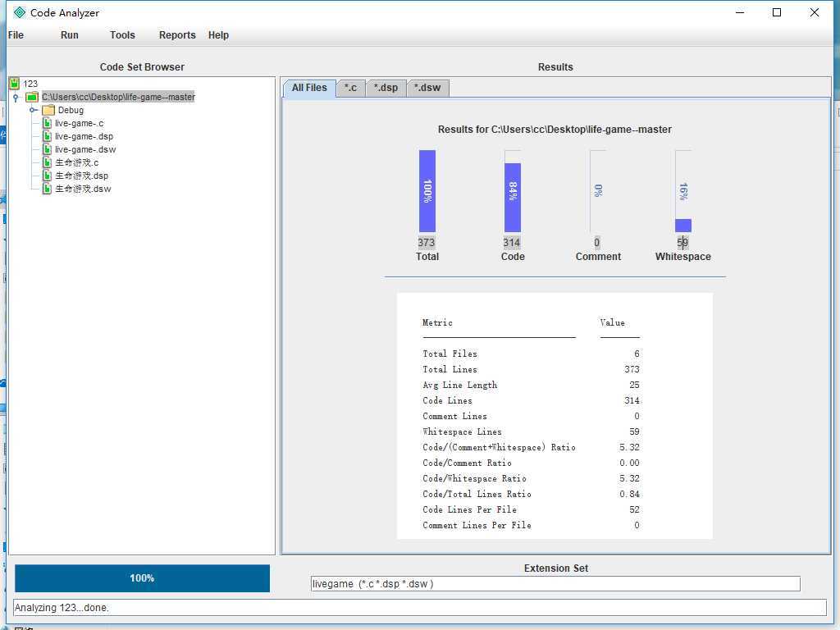Maximize the Code Analyzer window
840x630 pixels.
(x=777, y=12)
